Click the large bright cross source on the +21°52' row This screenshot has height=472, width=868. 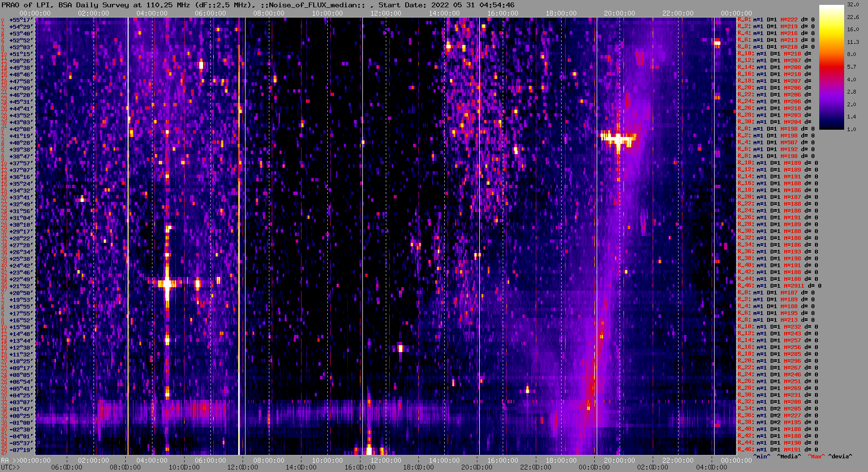167,283
